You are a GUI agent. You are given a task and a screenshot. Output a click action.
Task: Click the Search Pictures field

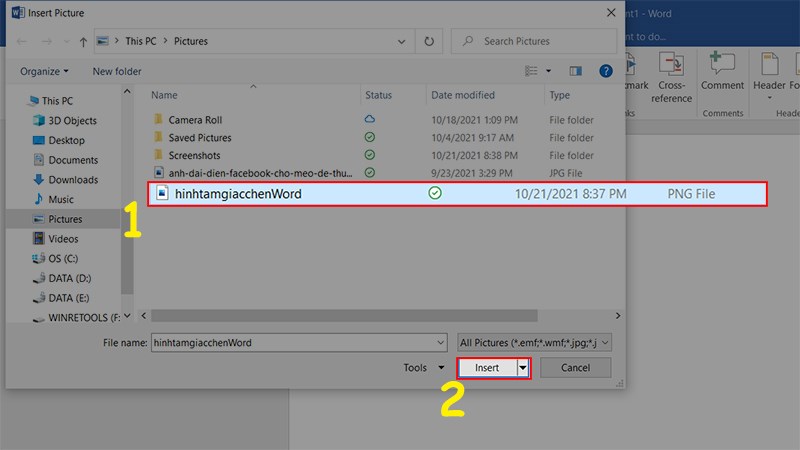(x=534, y=41)
